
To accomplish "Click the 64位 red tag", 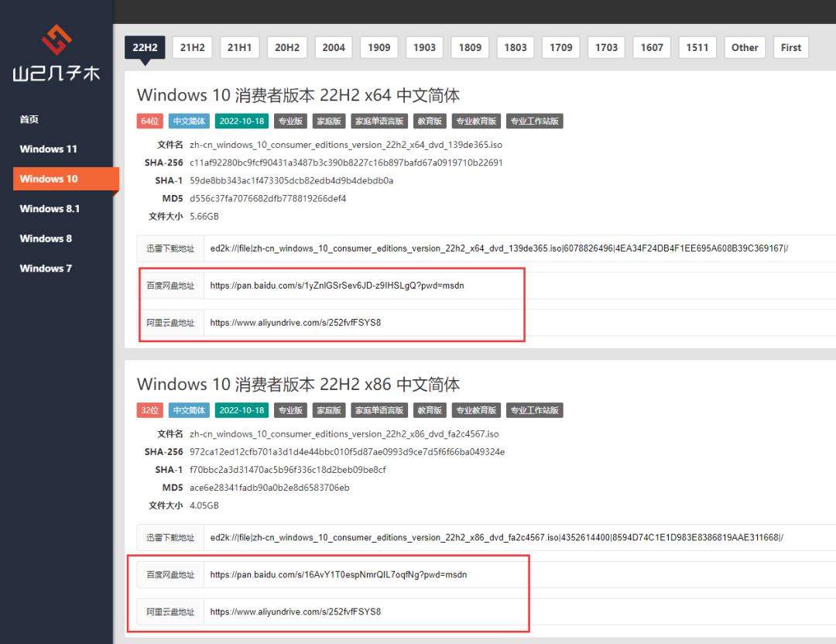I will pyautogui.click(x=150, y=121).
